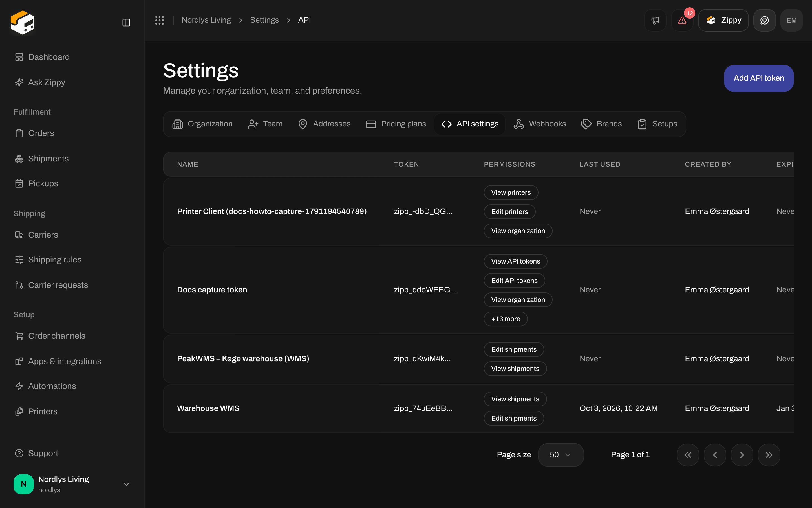Click the Zippy logo in the sidebar
The width and height of the screenshot is (812, 508).
tap(23, 22)
